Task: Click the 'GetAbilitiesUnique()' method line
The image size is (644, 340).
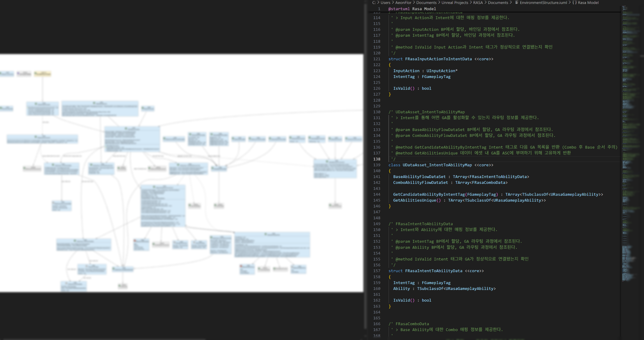Action: click(417, 200)
